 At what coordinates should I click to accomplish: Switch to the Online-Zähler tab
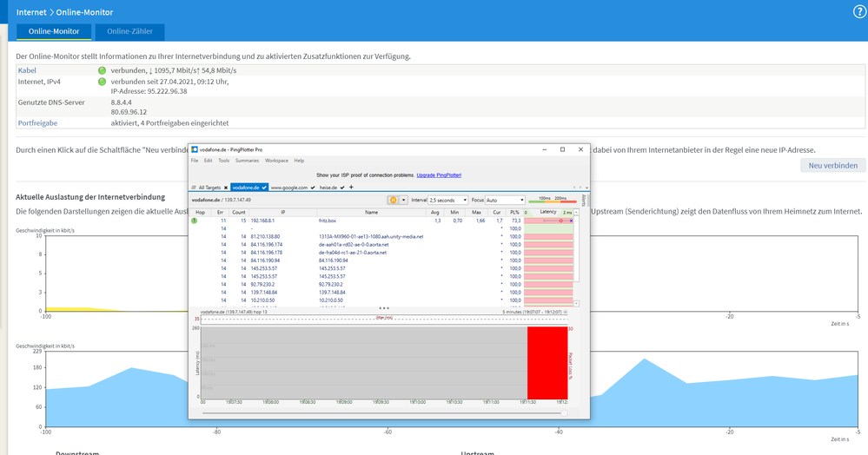point(129,32)
